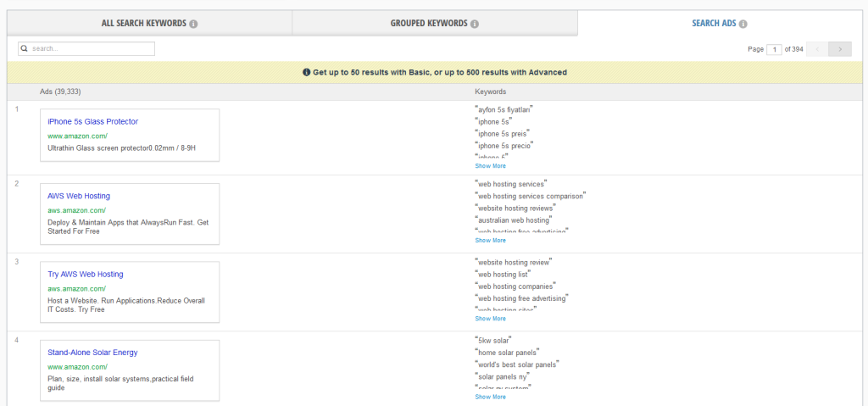Image resolution: width=868 pixels, height=406 pixels.
Task: Show more keywords for iPhone 5s ad
Action: 490,165
